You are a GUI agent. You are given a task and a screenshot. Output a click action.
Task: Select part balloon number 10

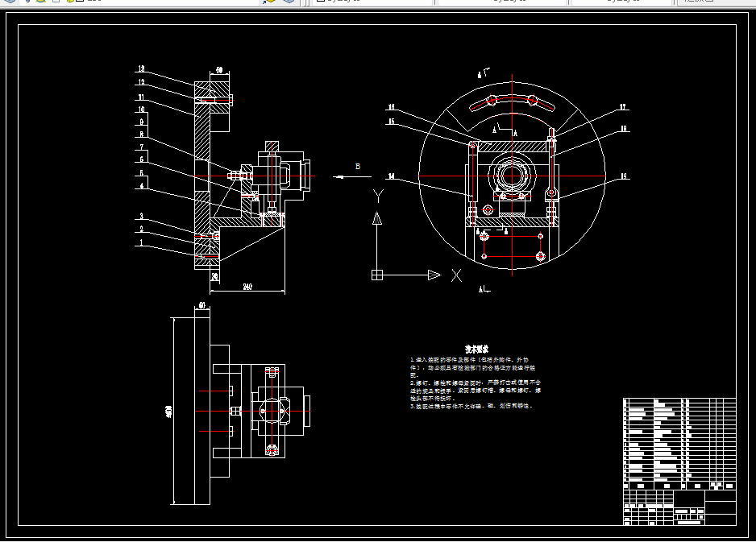[141, 110]
